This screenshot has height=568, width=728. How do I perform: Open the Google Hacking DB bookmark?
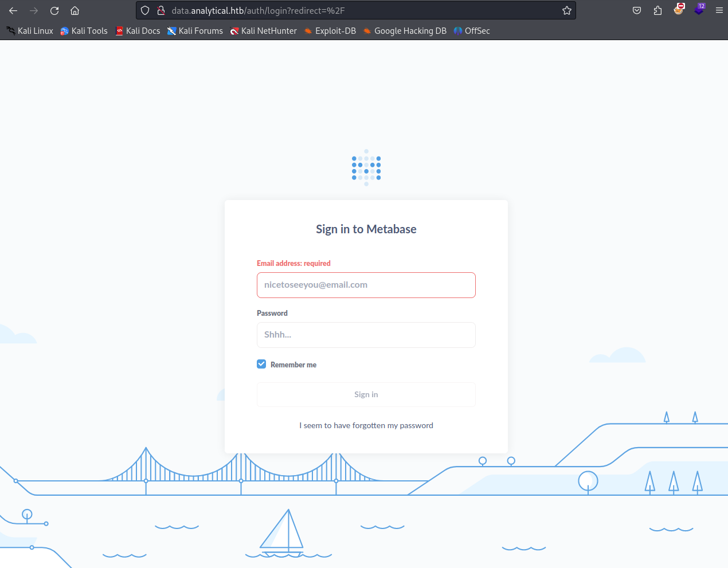405,31
